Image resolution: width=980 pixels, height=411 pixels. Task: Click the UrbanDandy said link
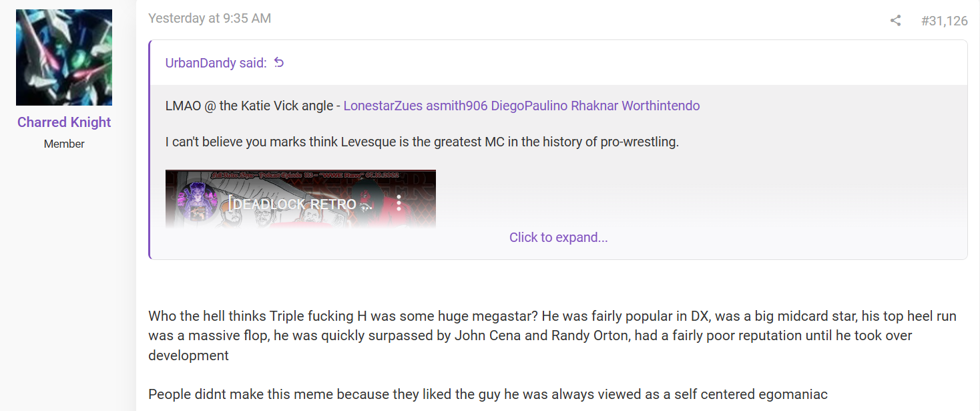(216, 63)
